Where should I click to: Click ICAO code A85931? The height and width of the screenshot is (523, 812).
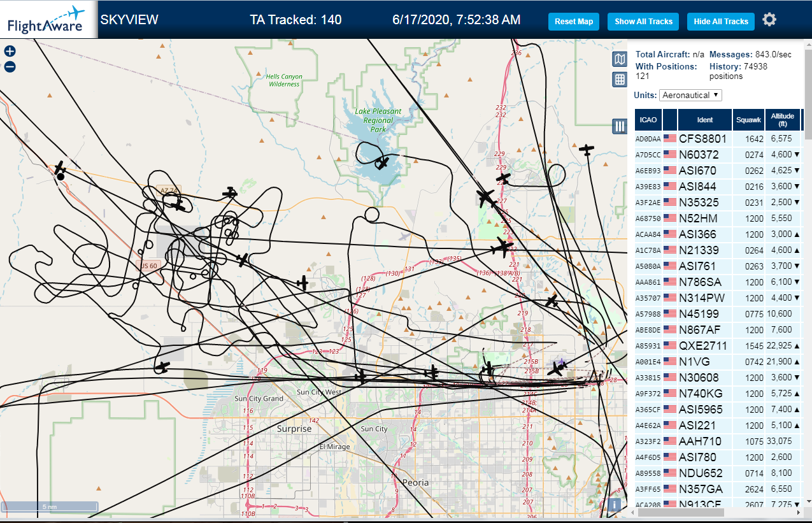point(648,346)
